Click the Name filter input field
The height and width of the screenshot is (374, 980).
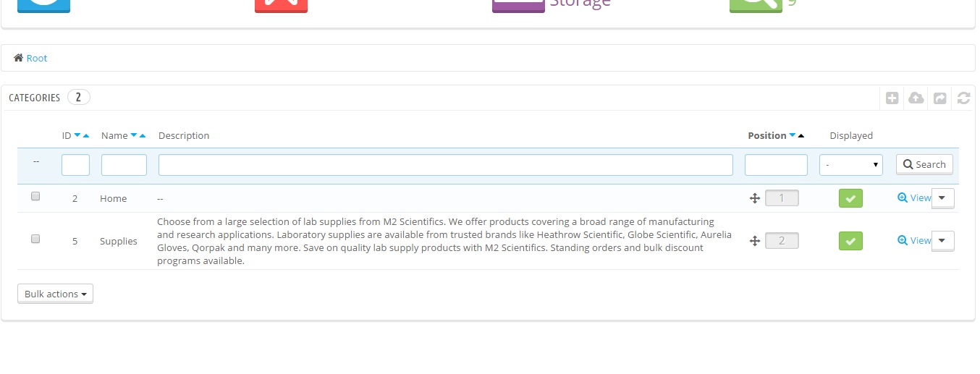124,165
